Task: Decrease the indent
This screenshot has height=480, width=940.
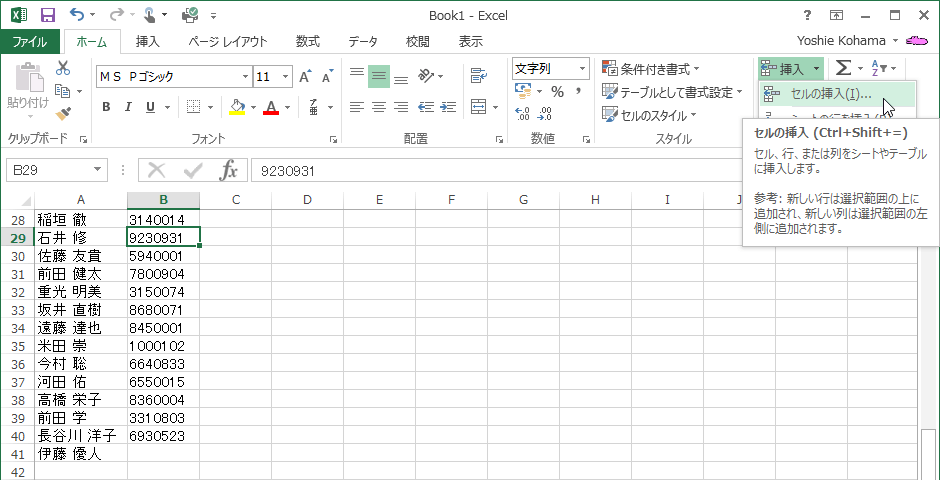Action: pyautogui.click(x=426, y=107)
